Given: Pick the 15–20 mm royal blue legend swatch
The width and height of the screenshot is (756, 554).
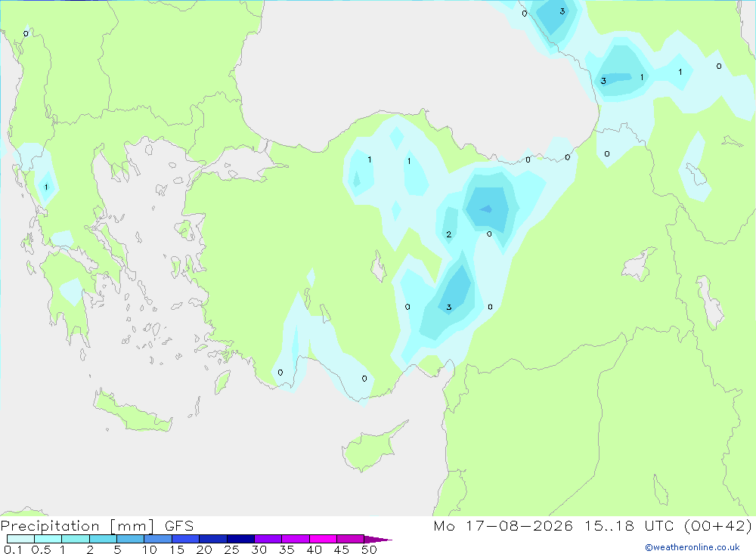Looking at the screenshot, I should [x=186, y=539].
